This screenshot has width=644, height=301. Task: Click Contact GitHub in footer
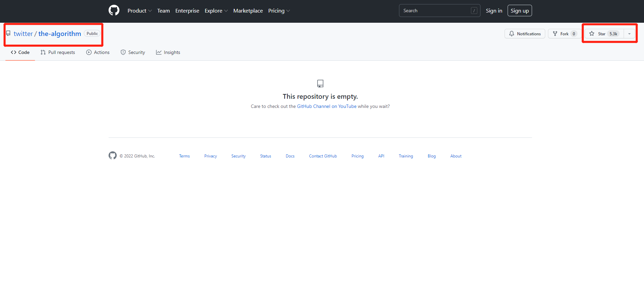pyautogui.click(x=323, y=156)
